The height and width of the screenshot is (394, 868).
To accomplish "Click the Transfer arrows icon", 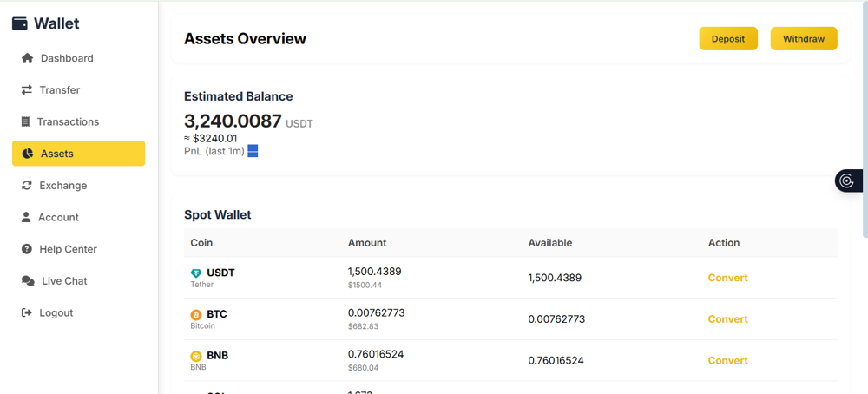I will pyautogui.click(x=27, y=89).
